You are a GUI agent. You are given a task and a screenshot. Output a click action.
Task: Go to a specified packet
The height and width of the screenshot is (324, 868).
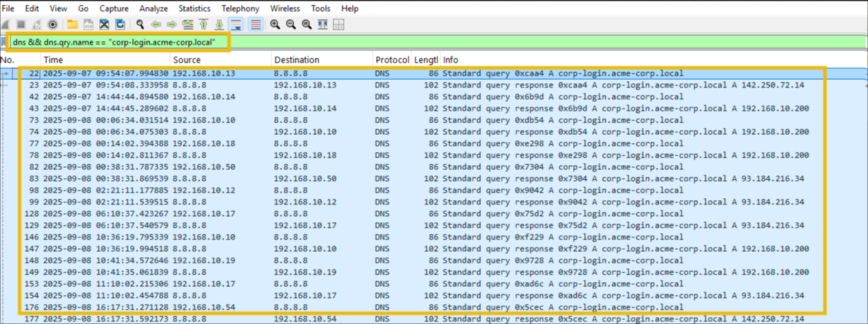[x=187, y=25]
